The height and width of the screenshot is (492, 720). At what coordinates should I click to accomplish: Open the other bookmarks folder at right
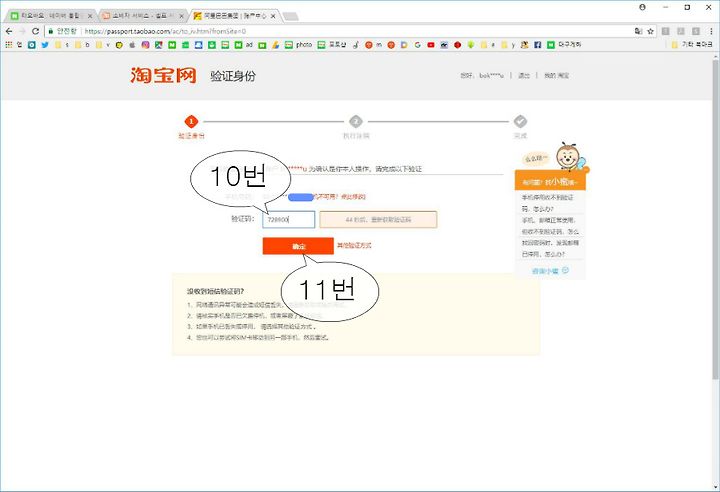692,45
